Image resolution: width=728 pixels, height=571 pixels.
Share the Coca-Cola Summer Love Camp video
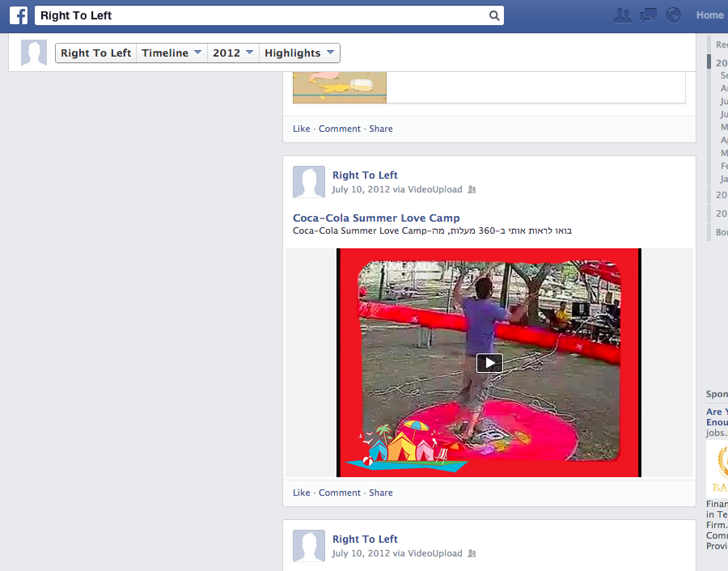point(381,493)
